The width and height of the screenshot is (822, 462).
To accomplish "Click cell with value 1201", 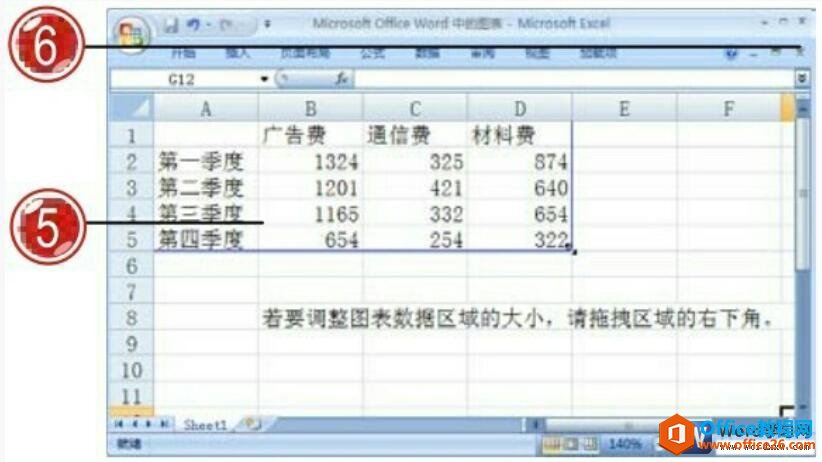I will [310, 187].
